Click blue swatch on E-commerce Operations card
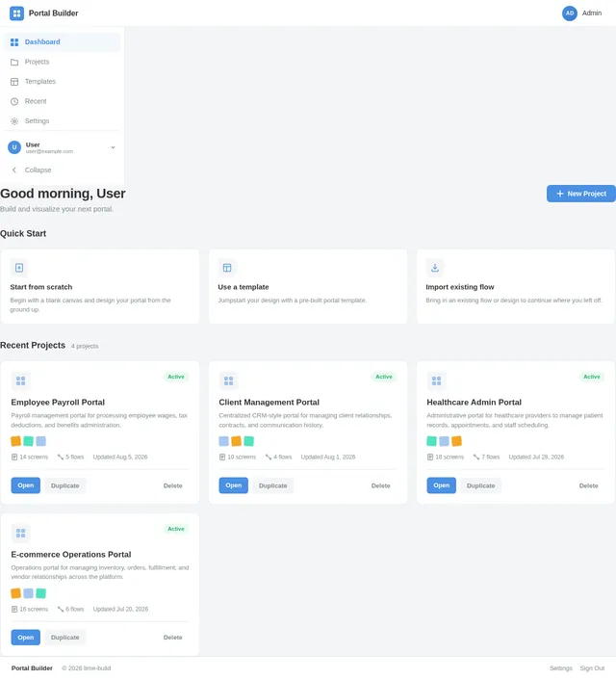Screen dimensions: 616x680 pos(28,593)
